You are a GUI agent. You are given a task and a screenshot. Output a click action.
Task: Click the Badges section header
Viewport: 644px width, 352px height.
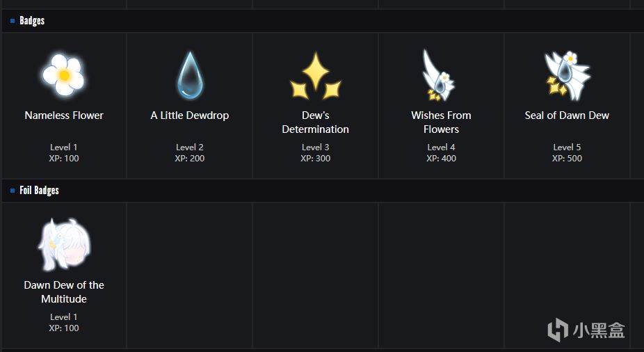pos(32,21)
